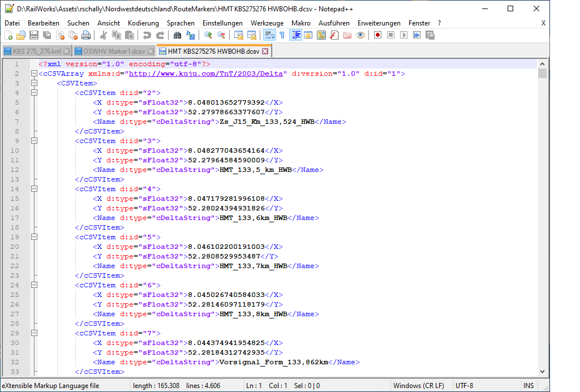
Task: Collapse the cCSVItem d:id="5" fold marker
Action: click(x=34, y=237)
